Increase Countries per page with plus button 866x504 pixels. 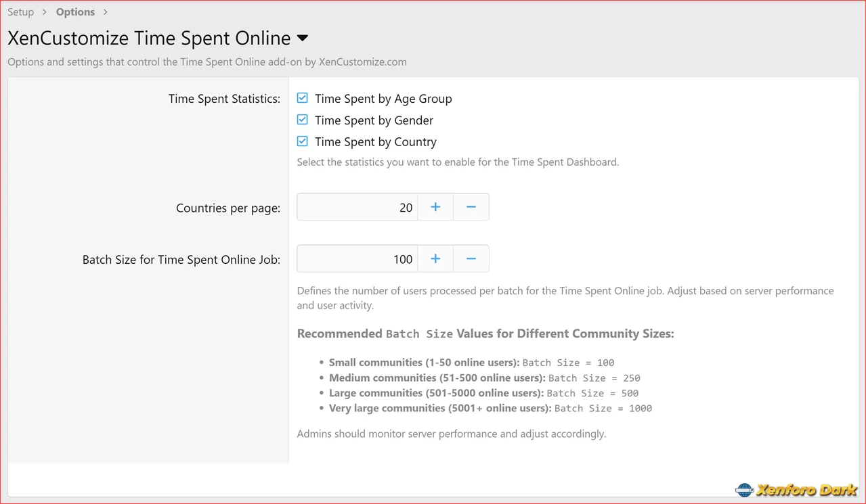click(x=435, y=207)
